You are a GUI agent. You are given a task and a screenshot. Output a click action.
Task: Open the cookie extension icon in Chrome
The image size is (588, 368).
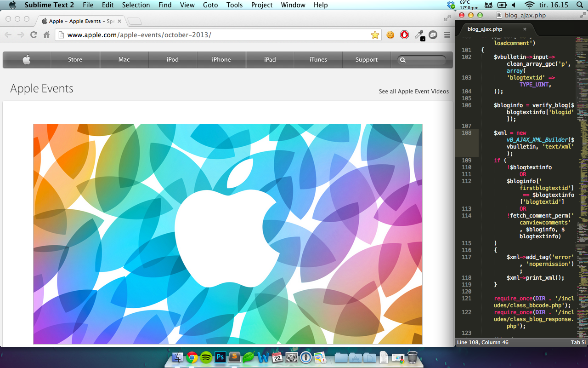point(390,34)
